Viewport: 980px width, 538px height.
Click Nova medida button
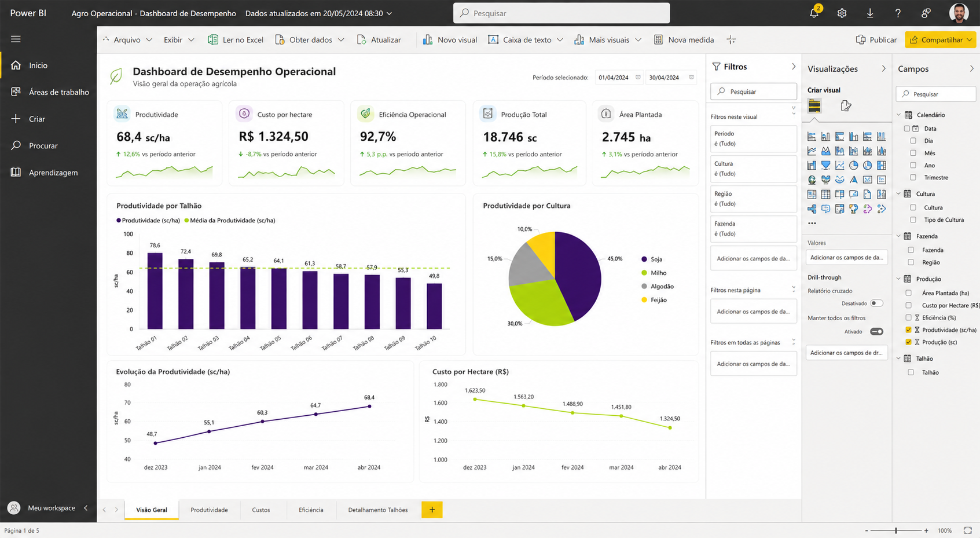pos(684,39)
